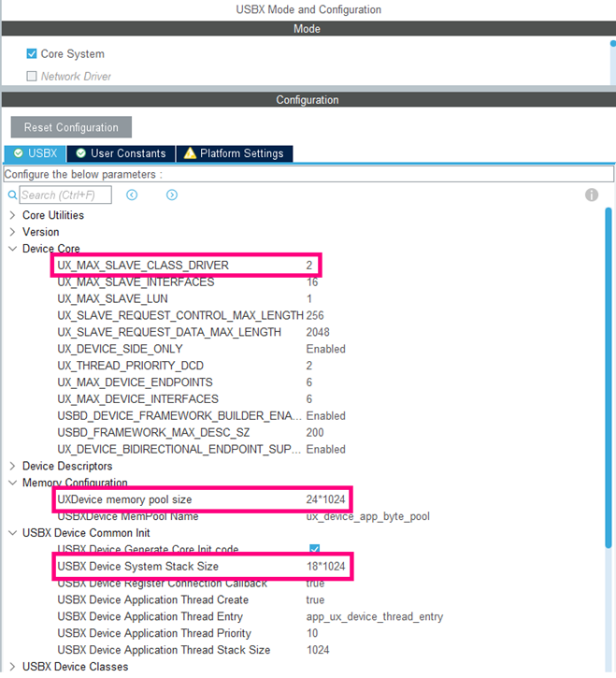This screenshot has height=678, width=616.
Task: Collapse USBX Device Common Init section
Action: coord(12,533)
